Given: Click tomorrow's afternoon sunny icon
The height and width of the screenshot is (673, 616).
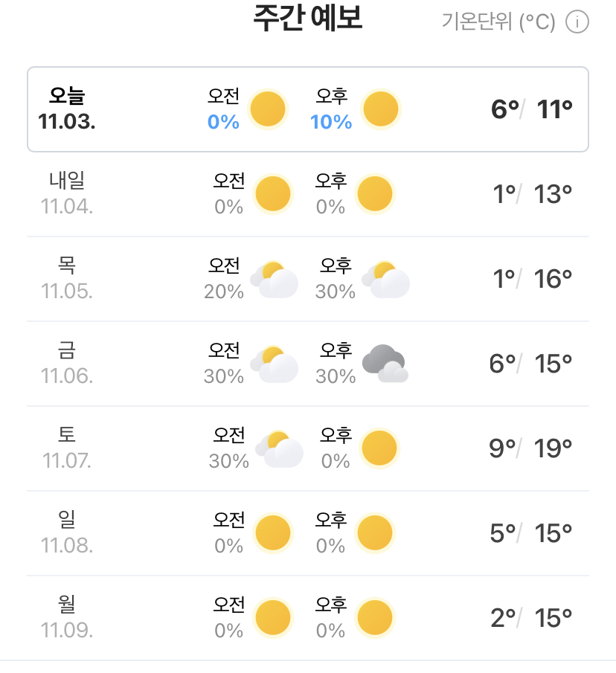Looking at the screenshot, I should tap(375, 194).
